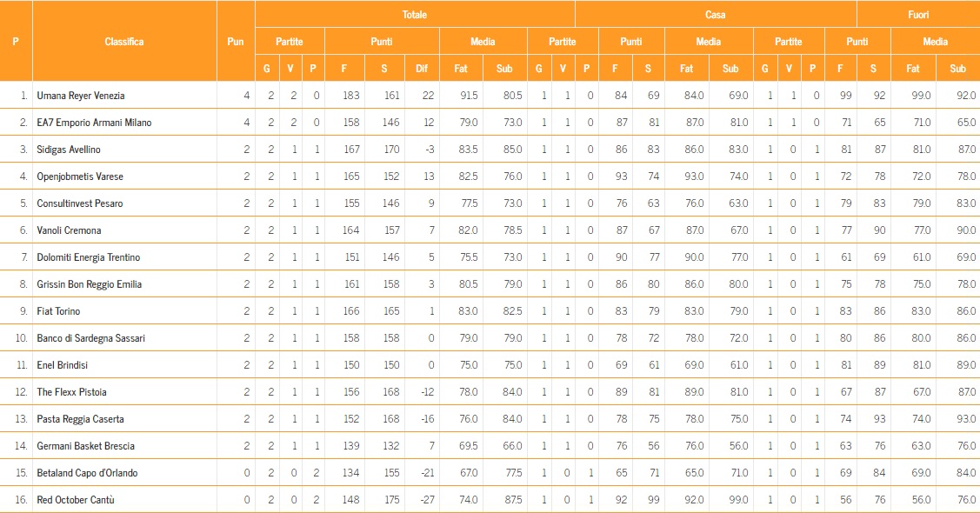Open the Umana Reyer Venezia team link
Screen dimensions: 980x513
click(81, 96)
